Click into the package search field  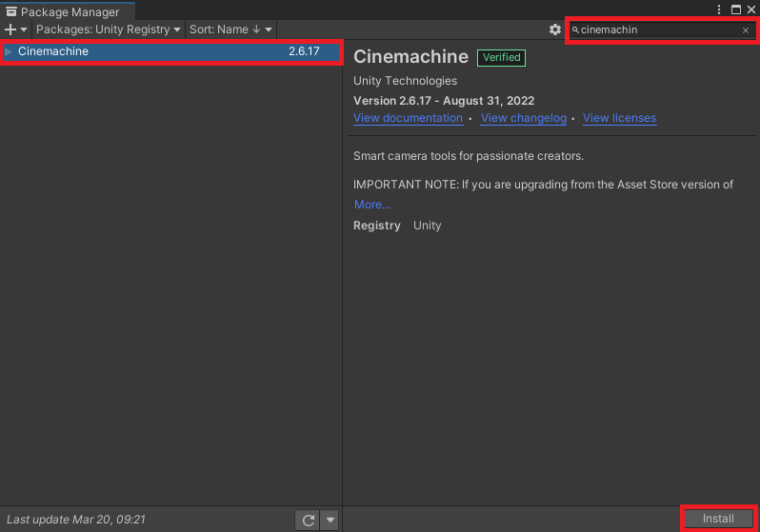tap(657, 30)
